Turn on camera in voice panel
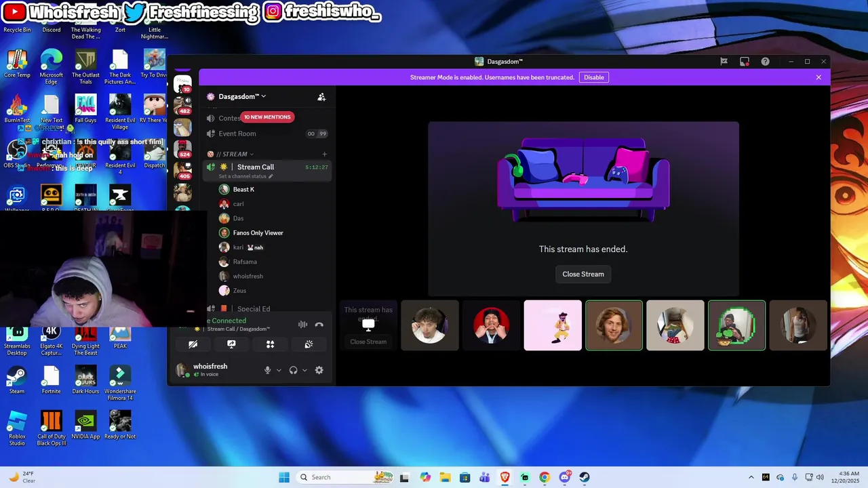Screen dimensions: 868x488 (193, 344)
